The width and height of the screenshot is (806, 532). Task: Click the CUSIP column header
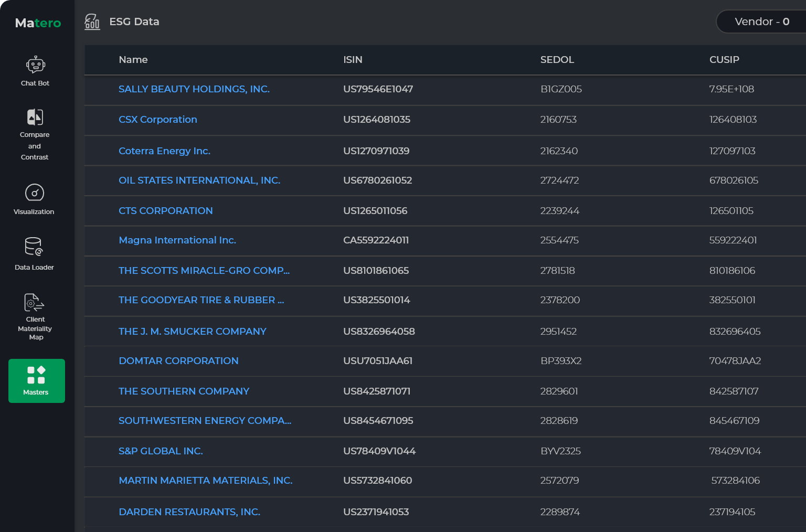point(724,60)
